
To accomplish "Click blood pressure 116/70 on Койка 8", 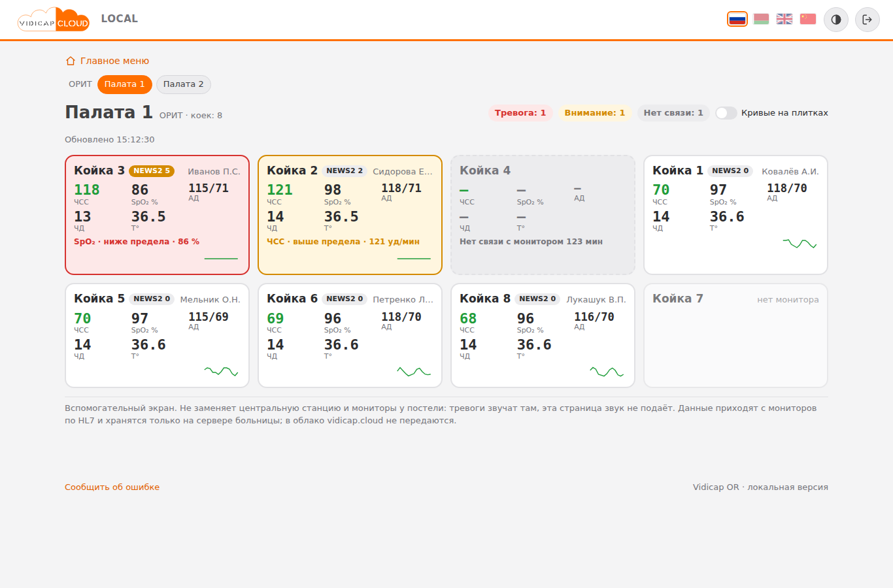I will click(x=594, y=317).
